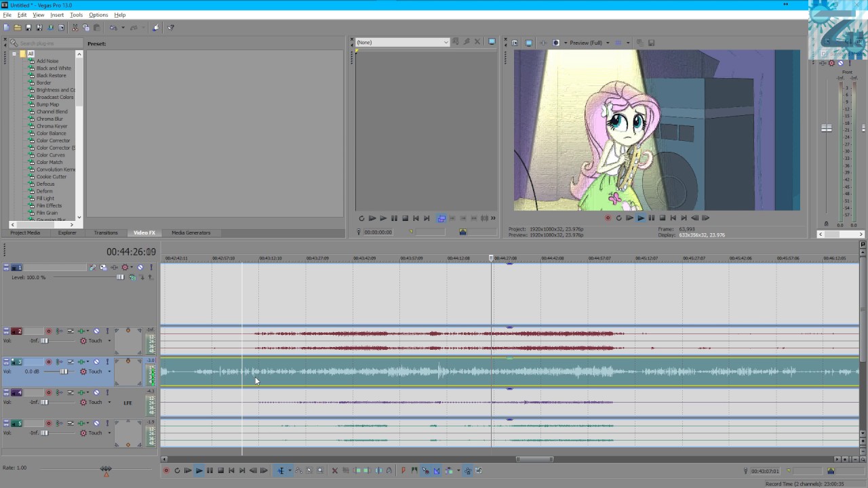Screen dimensions: 868x488
Task: Open Track FX on video track 1
Action: pos(114,268)
